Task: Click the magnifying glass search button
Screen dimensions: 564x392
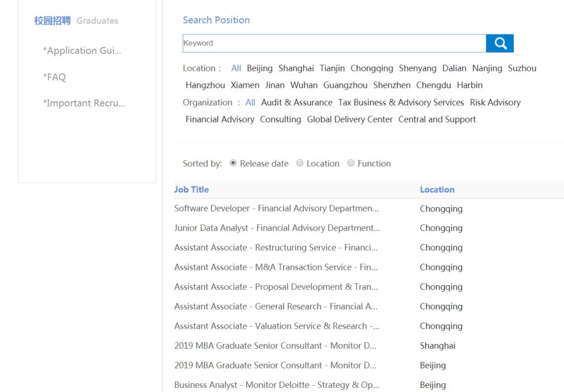Action: pos(500,43)
